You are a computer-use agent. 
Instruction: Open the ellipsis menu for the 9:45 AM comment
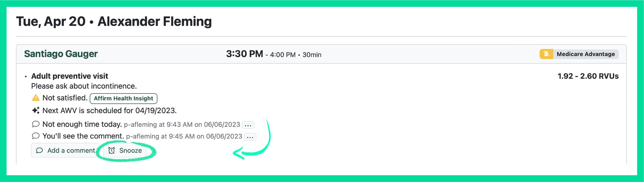click(x=250, y=137)
